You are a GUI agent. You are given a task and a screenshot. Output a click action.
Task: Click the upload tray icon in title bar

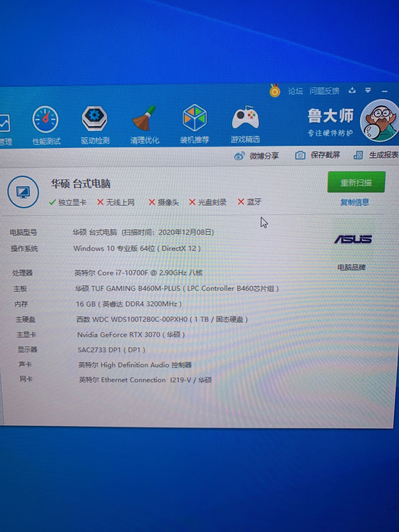352,90
